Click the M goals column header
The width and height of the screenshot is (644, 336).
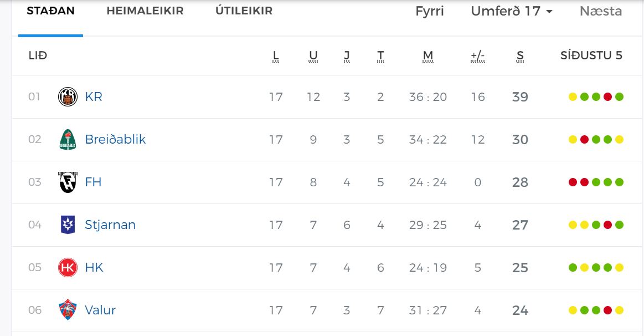pyautogui.click(x=428, y=56)
